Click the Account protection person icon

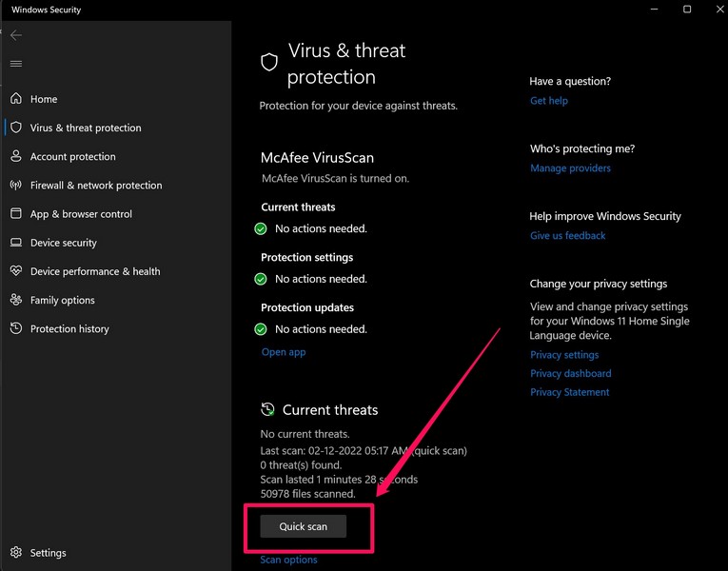tap(15, 156)
